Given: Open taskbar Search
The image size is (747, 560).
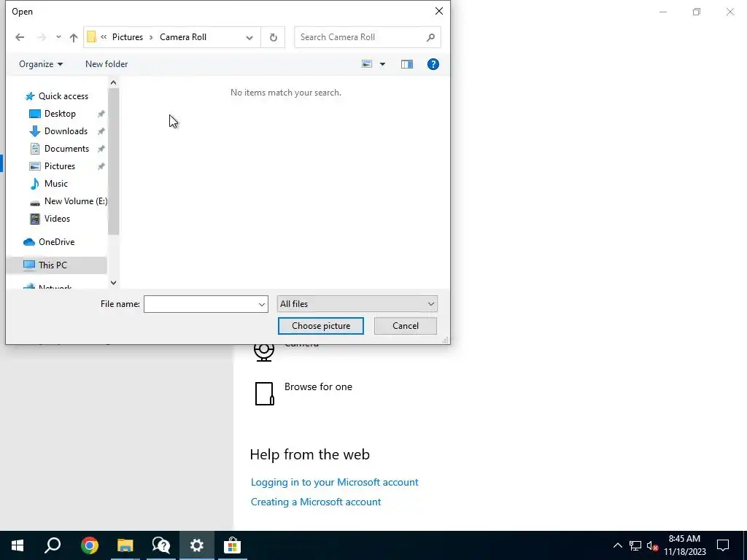Looking at the screenshot, I should click(x=53, y=545).
